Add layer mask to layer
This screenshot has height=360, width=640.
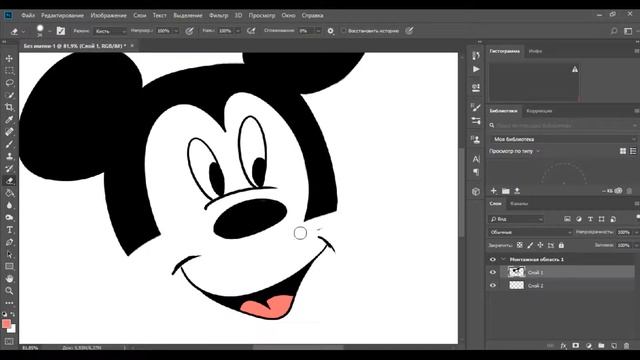[576, 346]
